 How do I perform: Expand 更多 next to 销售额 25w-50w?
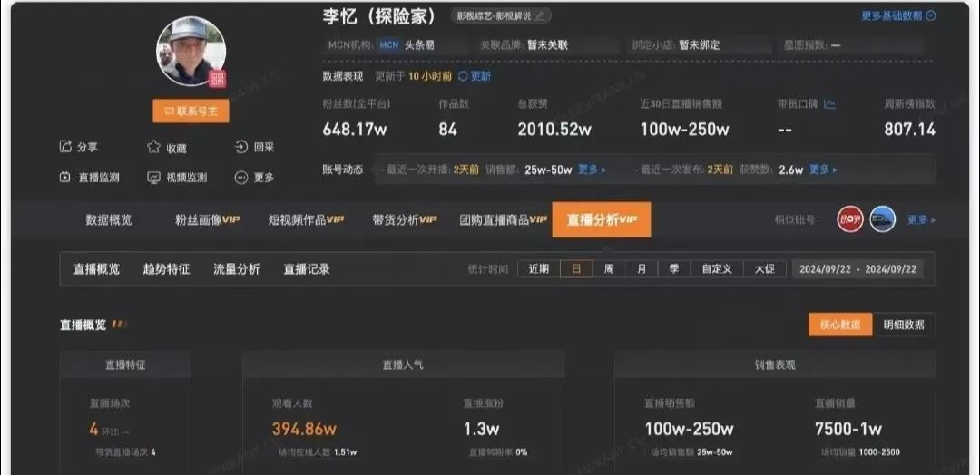591,170
